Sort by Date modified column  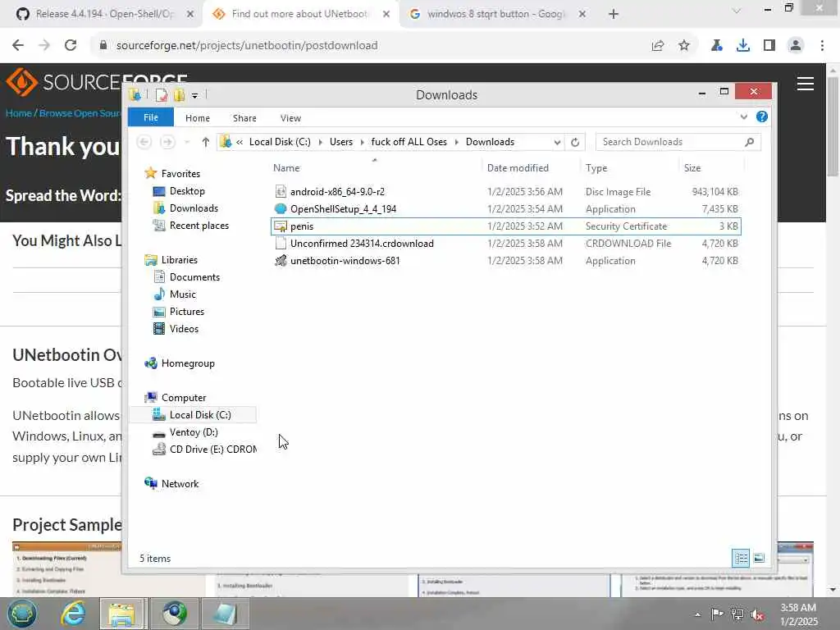[518, 167]
